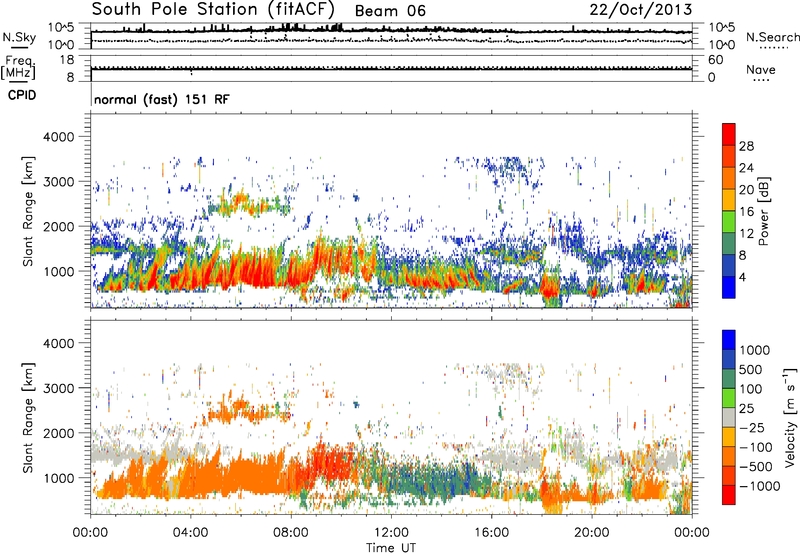Click the "1000" tick on velocity panel range axis

coord(58,478)
